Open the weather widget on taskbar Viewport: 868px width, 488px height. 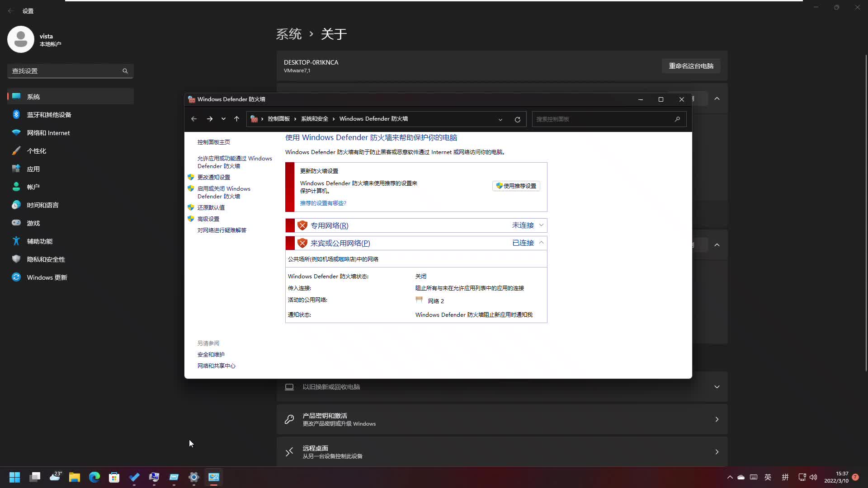55,477
